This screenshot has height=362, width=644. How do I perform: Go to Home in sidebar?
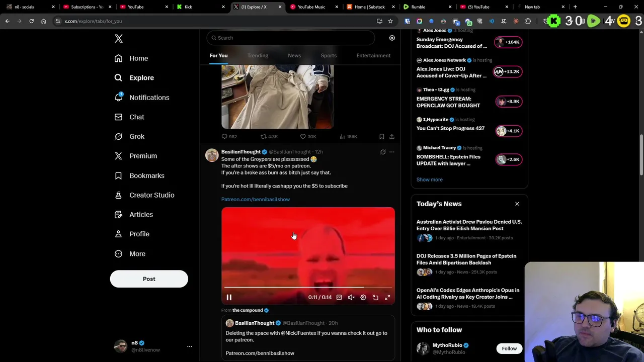click(131, 58)
